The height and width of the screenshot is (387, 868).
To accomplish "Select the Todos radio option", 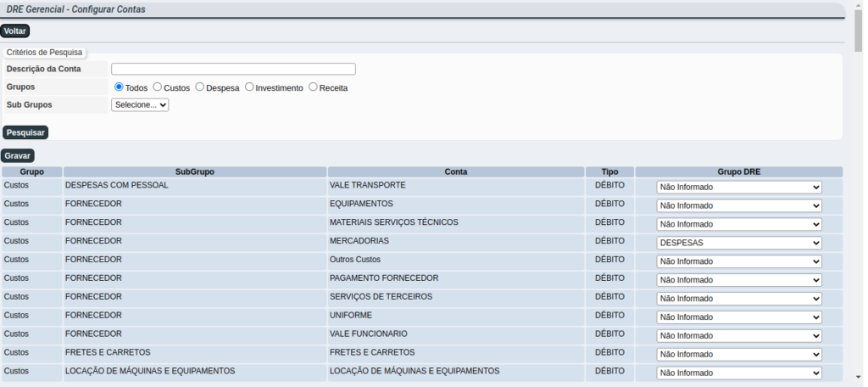I will [x=120, y=87].
